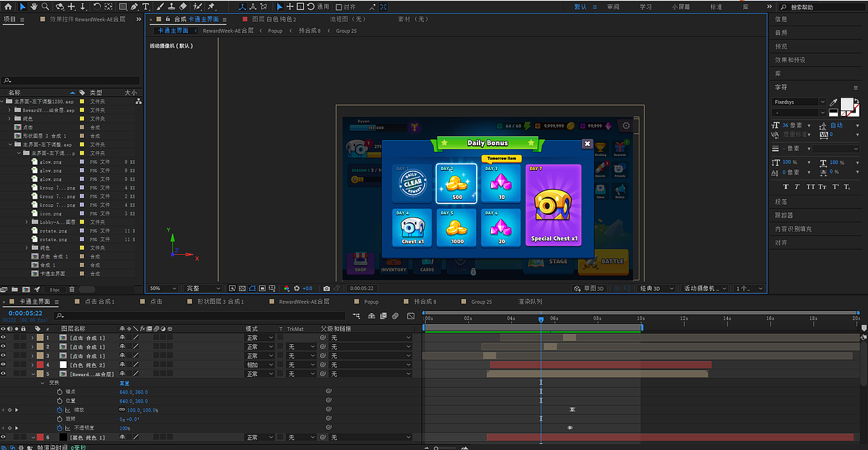Open the 效果和预设 panel
This screenshot has height=450, width=868.
point(790,60)
